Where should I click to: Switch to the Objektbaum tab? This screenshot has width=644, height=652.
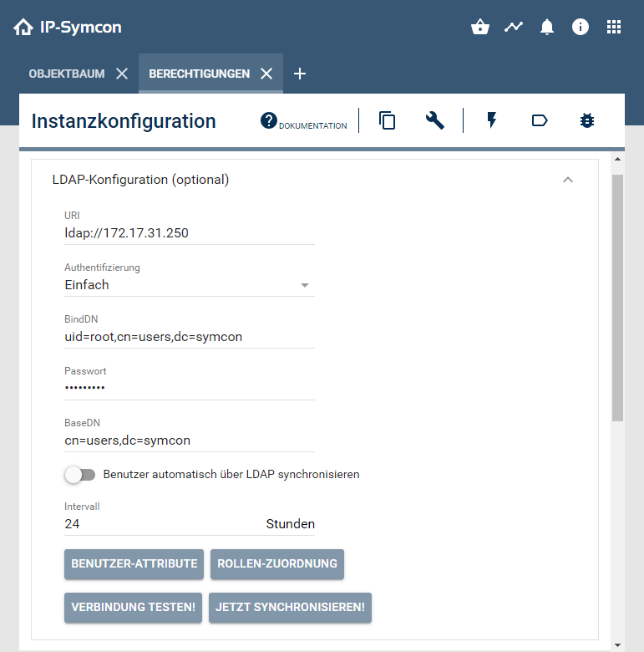67,74
